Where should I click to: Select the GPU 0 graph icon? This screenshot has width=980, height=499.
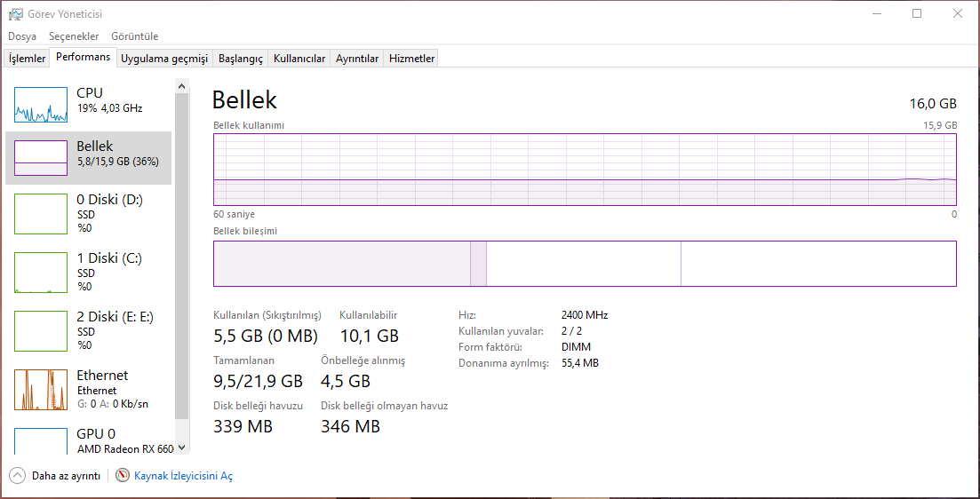(x=41, y=441)
